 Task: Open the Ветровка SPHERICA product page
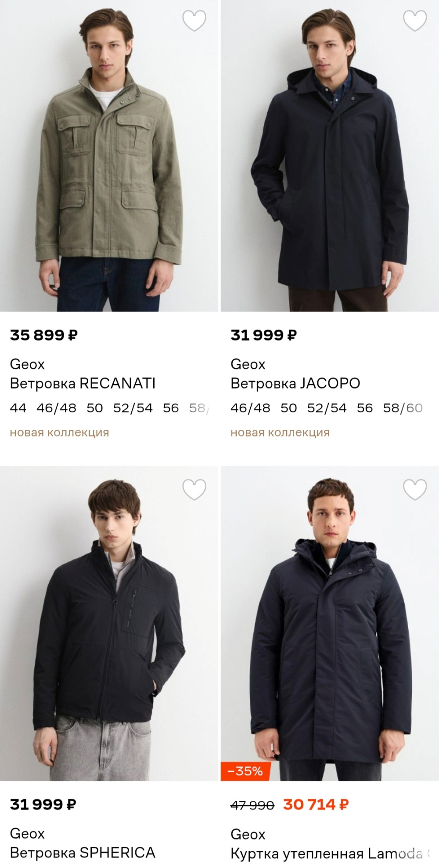coord(82,854)
